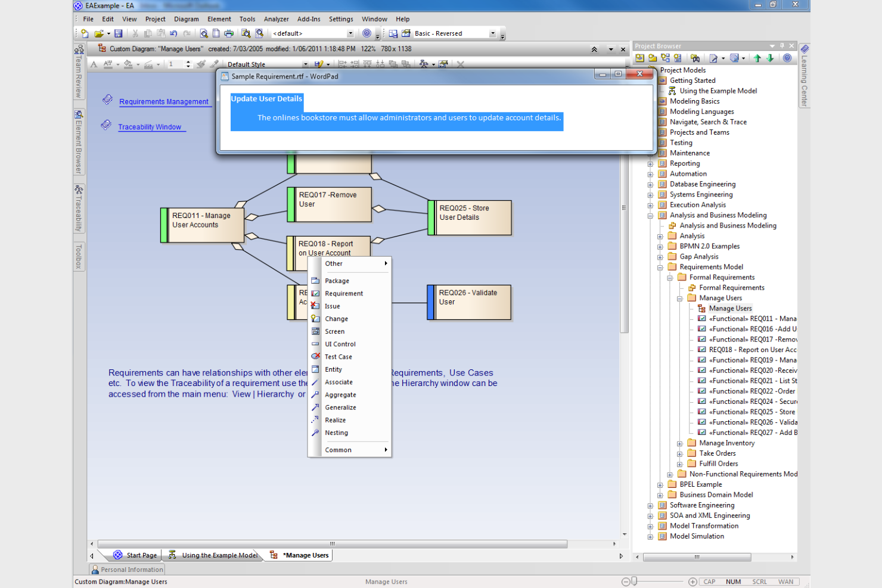Open the Requirements Management link
This screenshot has width=882, height=588.
(165, 101)
